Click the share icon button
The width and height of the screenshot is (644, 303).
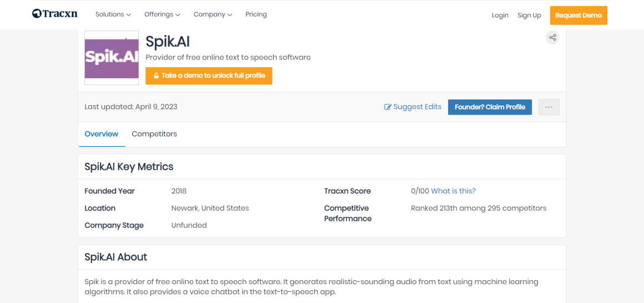552,38
